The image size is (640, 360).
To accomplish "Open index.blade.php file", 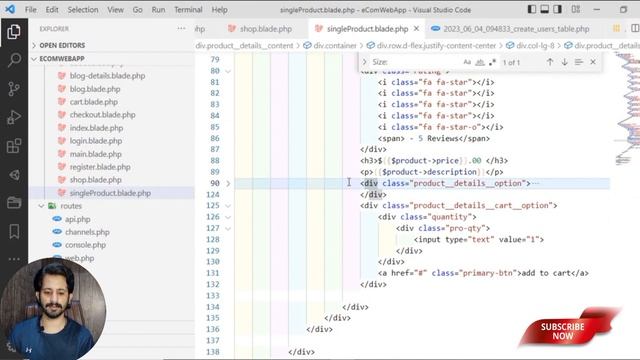I will pos(96,128).
